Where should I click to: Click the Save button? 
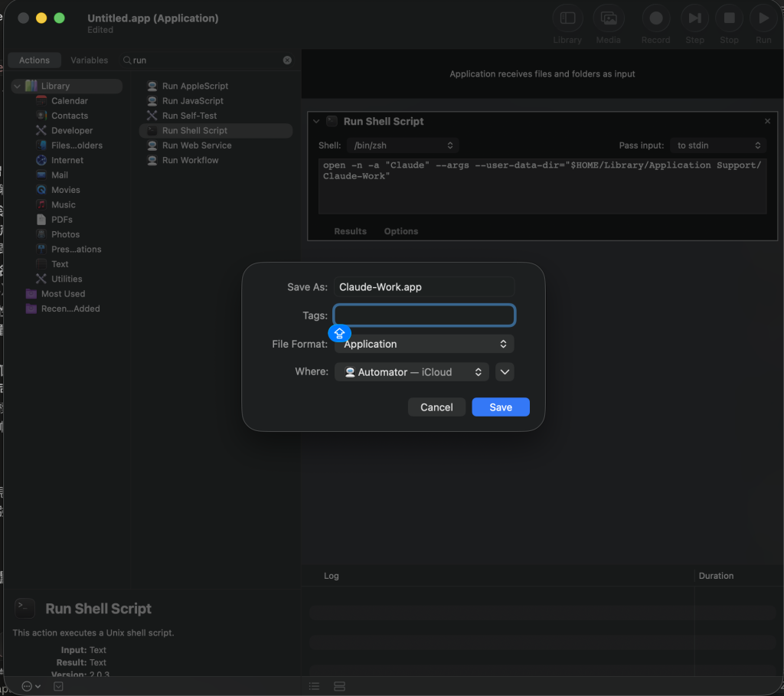(x=501, y=407)
